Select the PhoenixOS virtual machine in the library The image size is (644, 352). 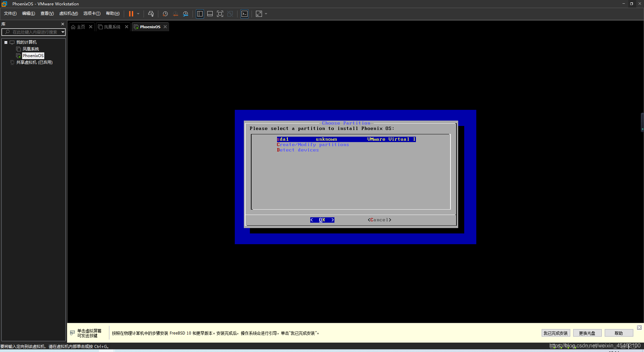pos(33,56)
